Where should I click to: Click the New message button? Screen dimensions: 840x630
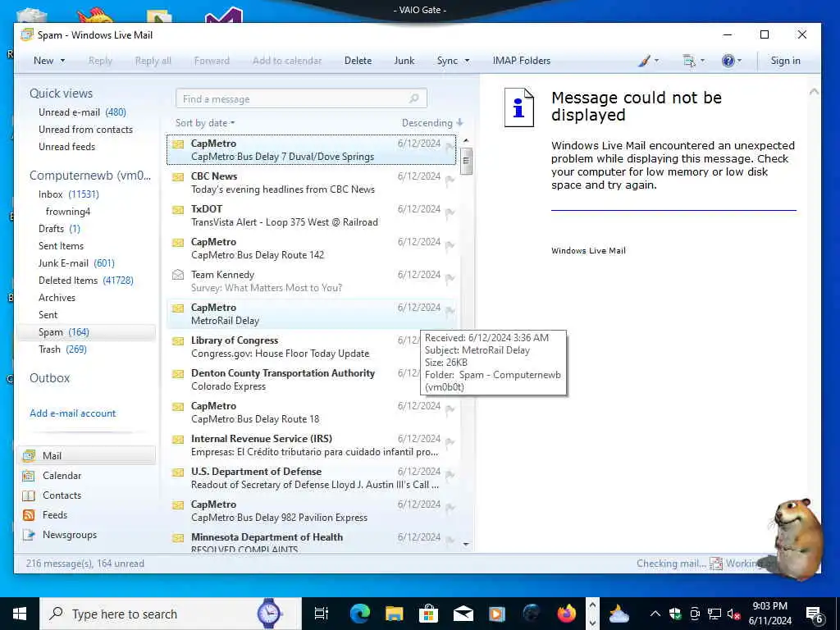point(43,61)
